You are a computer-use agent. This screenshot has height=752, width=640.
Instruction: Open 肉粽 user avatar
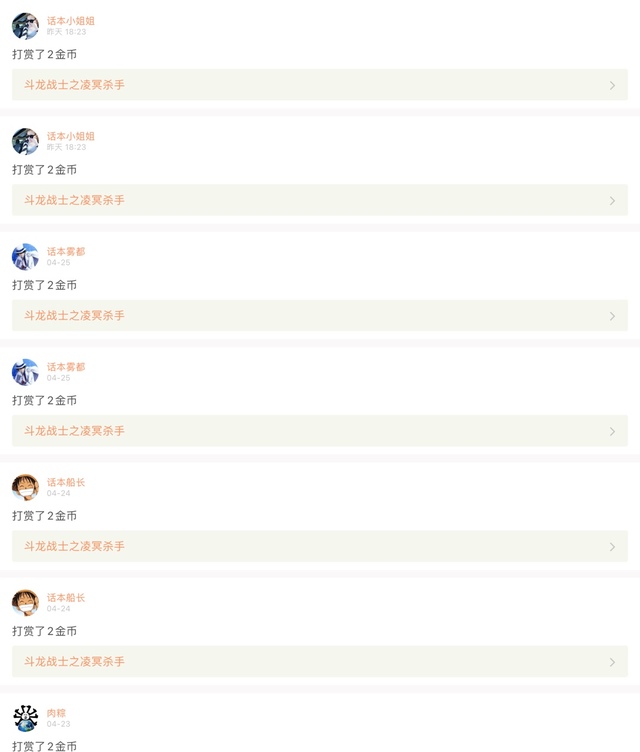click(25, 718)
